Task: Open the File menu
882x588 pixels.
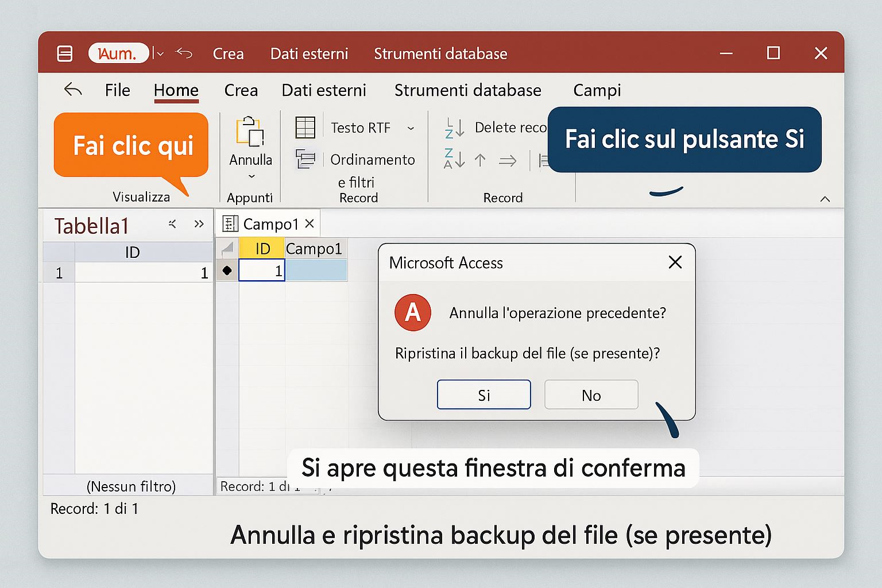Action: pos(117,90)
